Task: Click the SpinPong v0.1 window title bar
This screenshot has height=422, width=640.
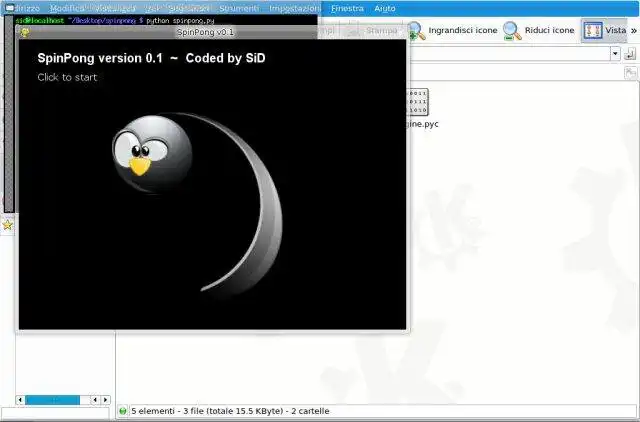Action: click(x=206, y=32)
